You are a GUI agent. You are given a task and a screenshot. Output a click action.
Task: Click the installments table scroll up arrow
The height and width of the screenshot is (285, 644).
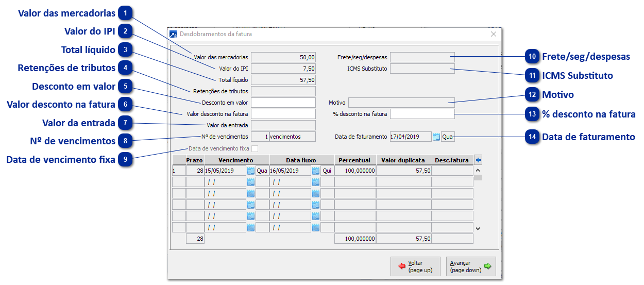click(478, 170)
